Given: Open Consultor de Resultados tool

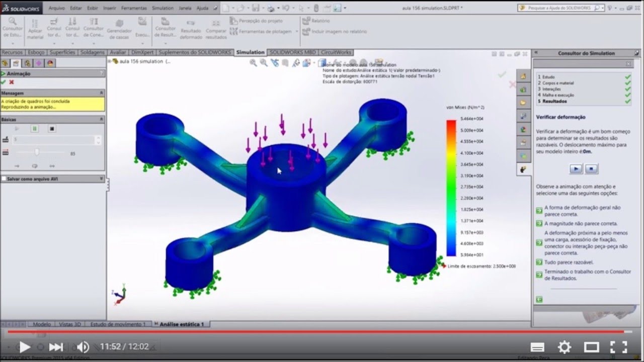Looking at the screenshot, I should pyautogui.click(x=165, y=27).
